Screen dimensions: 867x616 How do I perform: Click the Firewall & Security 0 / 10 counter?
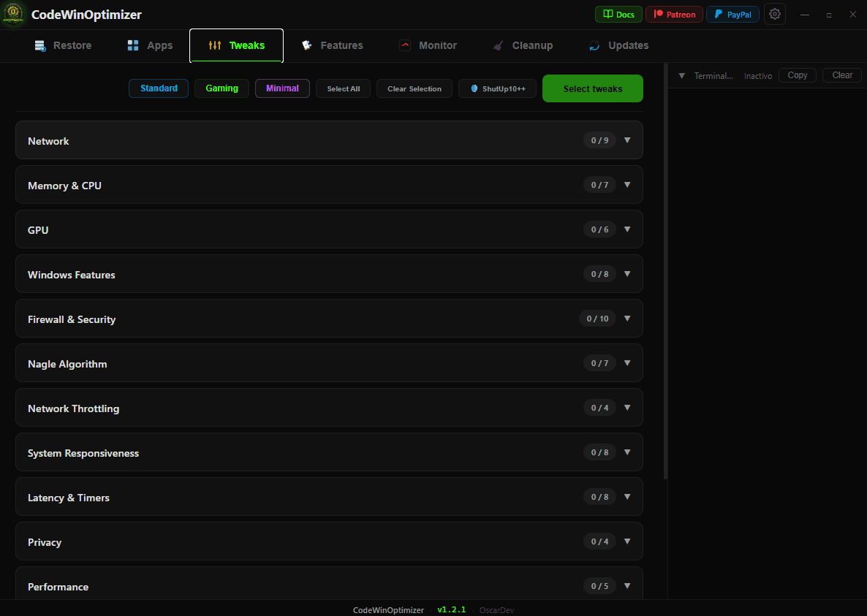(x=598, y=319)
